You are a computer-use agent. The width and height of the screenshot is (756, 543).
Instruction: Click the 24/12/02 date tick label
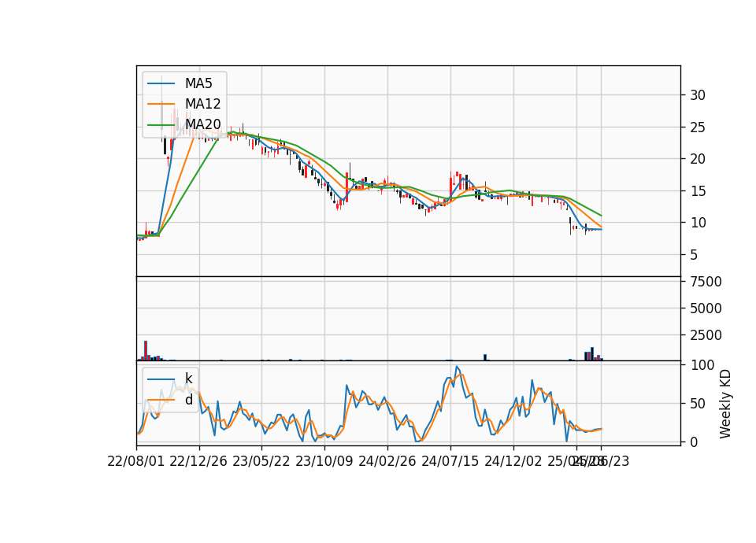click(x=513, y=461)
